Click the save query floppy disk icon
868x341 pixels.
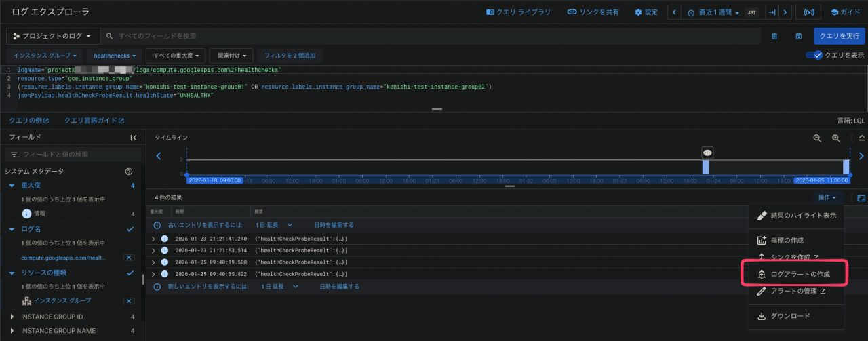(799, 36)
